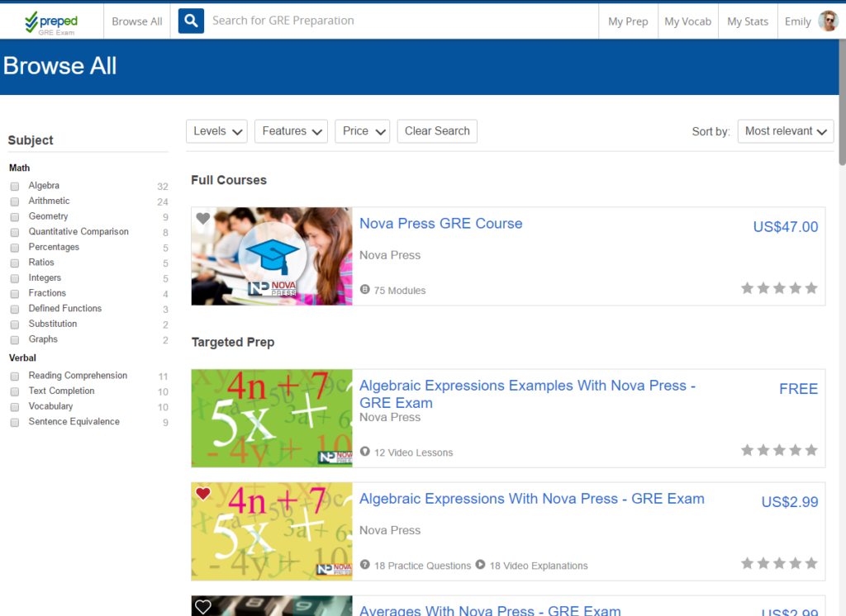
Task: Click the Preped GRE Exam logo
Action: [x=51, y=22]
